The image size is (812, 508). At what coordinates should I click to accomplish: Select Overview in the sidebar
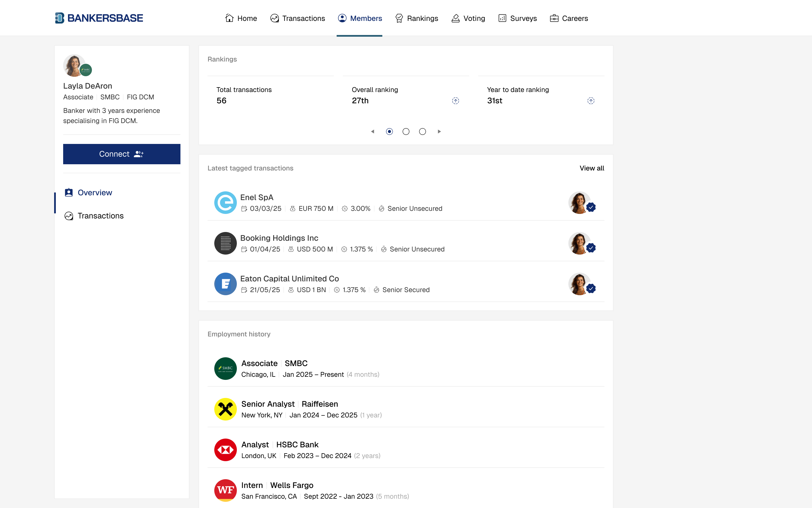tap(88, 192)
